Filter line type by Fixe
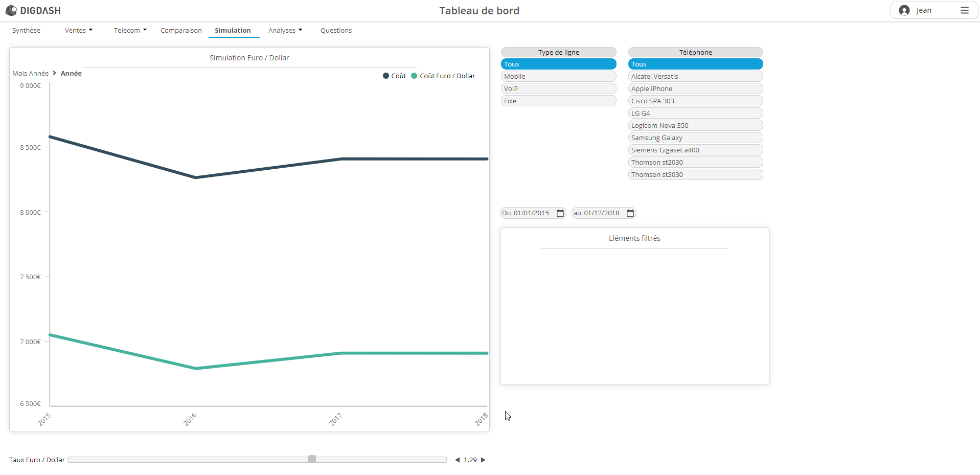980x475 pixels. coord(558,101)
